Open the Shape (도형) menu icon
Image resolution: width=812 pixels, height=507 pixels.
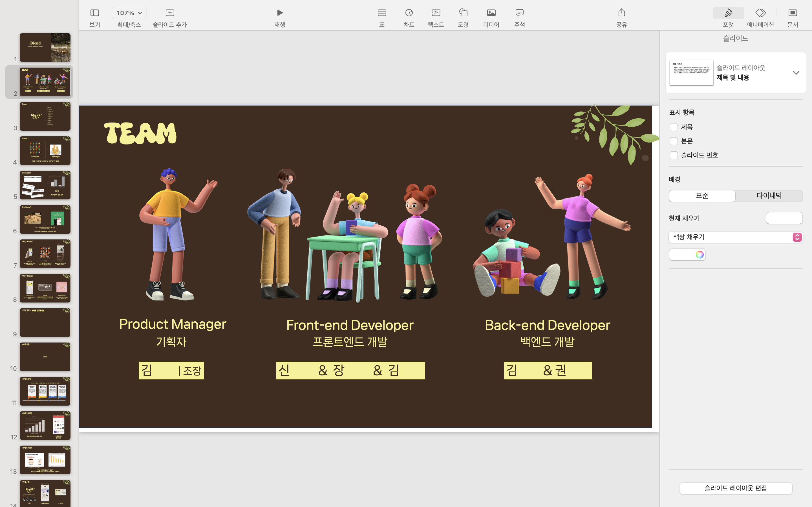pyautogui.click(x=463, y=13)
